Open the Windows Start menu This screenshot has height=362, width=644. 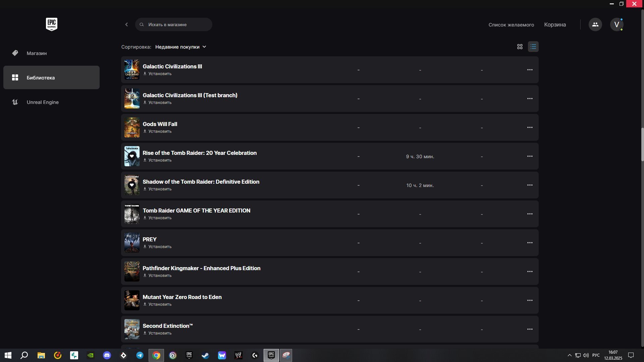(x=8, y=355)
